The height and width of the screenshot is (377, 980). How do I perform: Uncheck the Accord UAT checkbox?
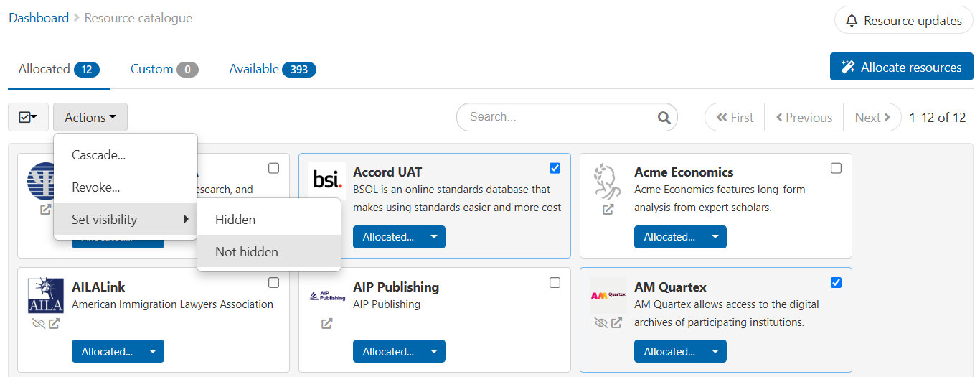[555, 168]
